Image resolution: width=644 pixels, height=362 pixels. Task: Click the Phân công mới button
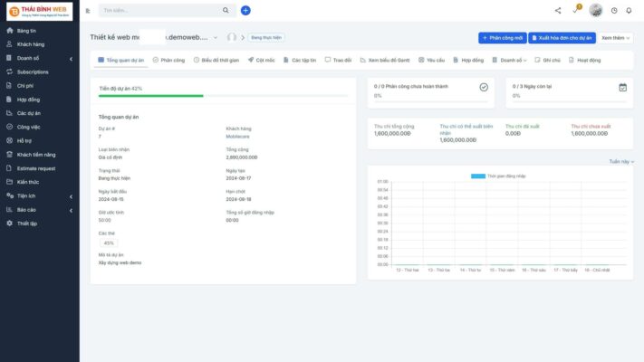click(x=503, y=38)
